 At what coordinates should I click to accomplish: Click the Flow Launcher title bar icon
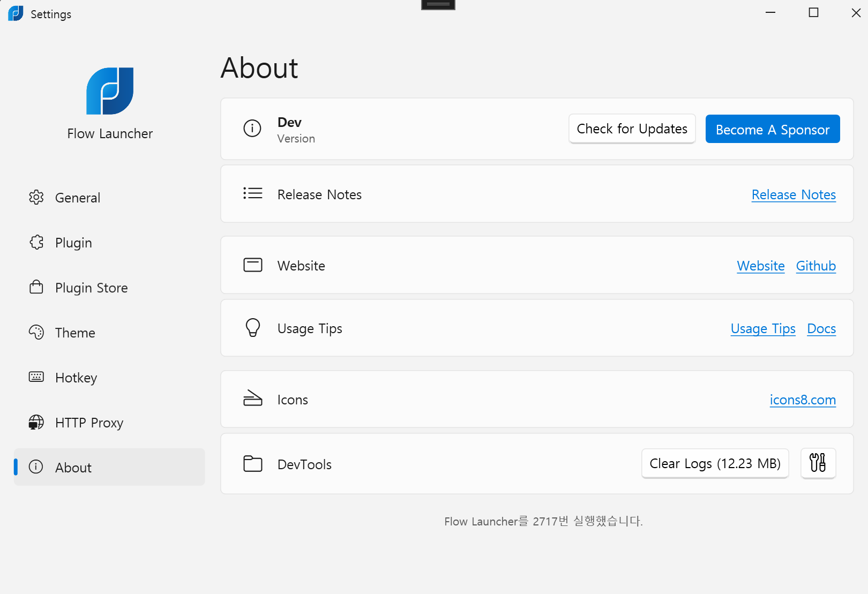16,13
